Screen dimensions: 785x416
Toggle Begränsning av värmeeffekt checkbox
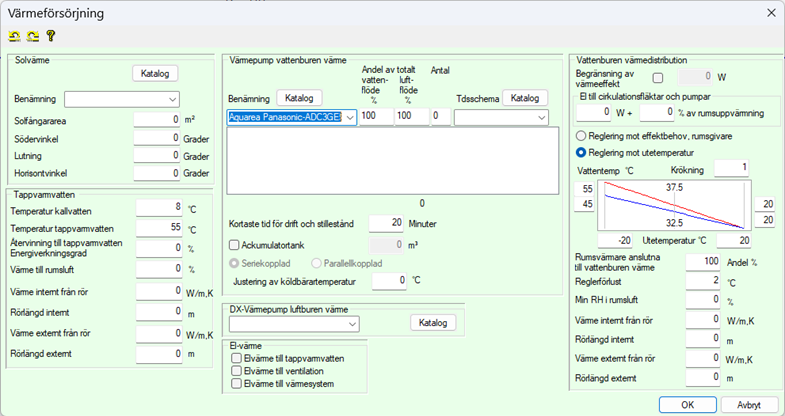657,77
